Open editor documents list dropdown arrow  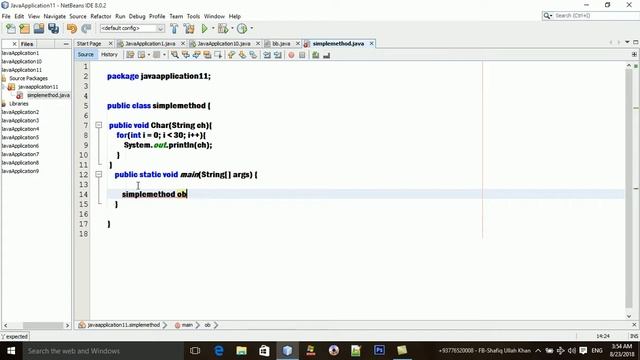click(627, 42)
